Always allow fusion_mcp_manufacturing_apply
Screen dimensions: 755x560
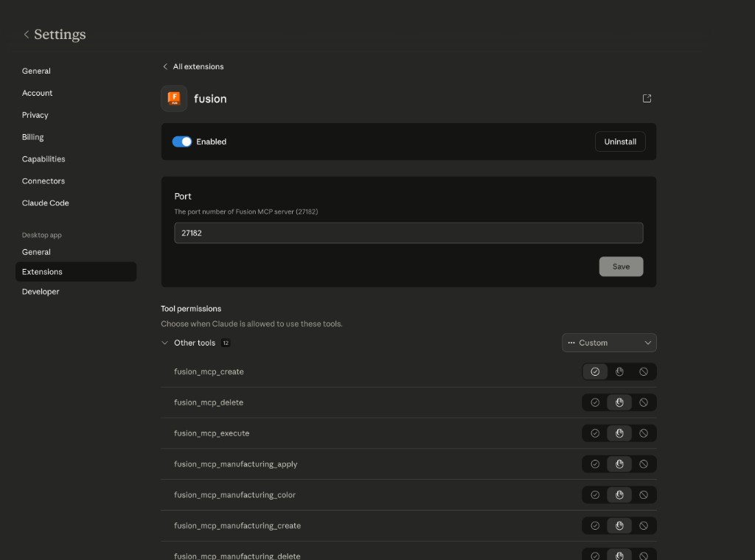(x=595, y=463)
